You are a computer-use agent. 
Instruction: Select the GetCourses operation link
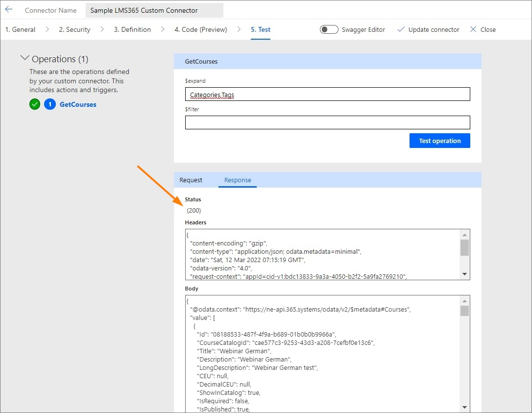coord(78,104)
